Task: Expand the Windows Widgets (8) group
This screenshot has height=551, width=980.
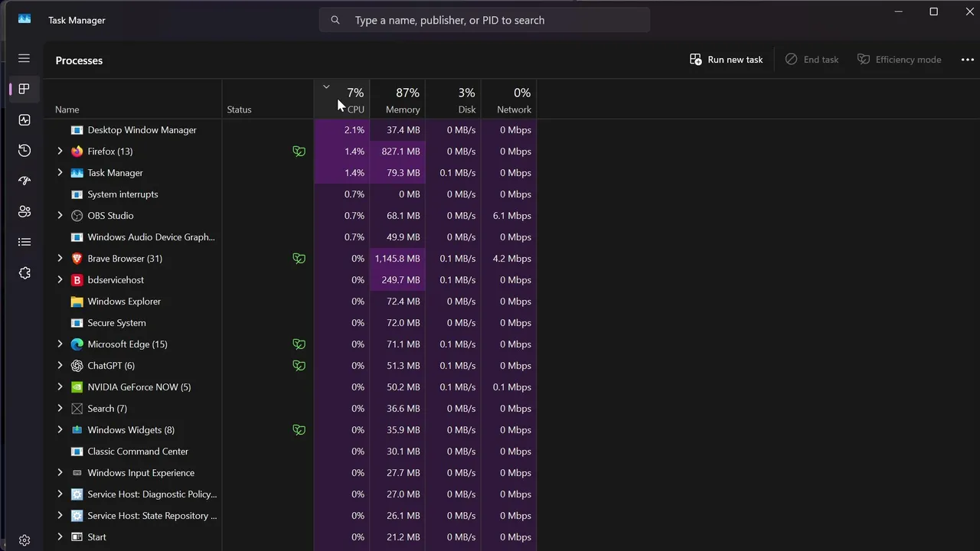Action: (x=60, y=430)
